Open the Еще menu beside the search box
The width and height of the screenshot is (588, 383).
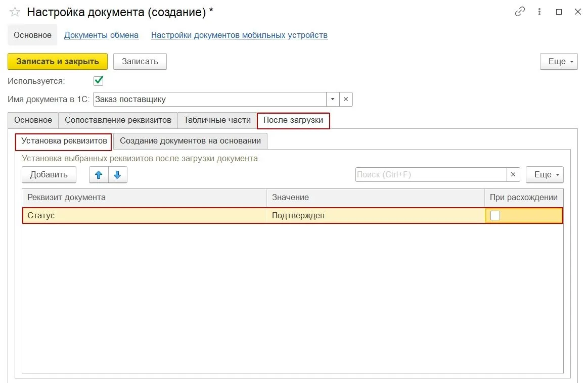coord(545,174)
